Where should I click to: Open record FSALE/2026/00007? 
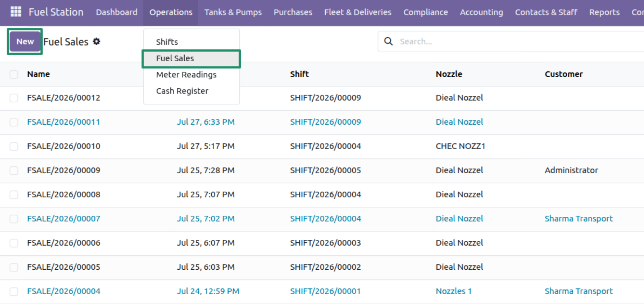pyautogui.click(x=63, y=219)
